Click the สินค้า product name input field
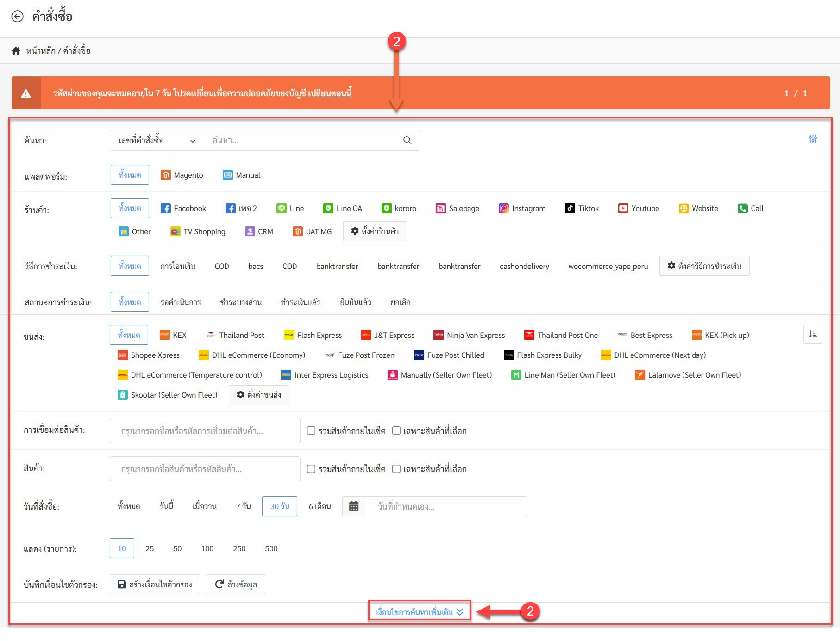 [205, 469]
